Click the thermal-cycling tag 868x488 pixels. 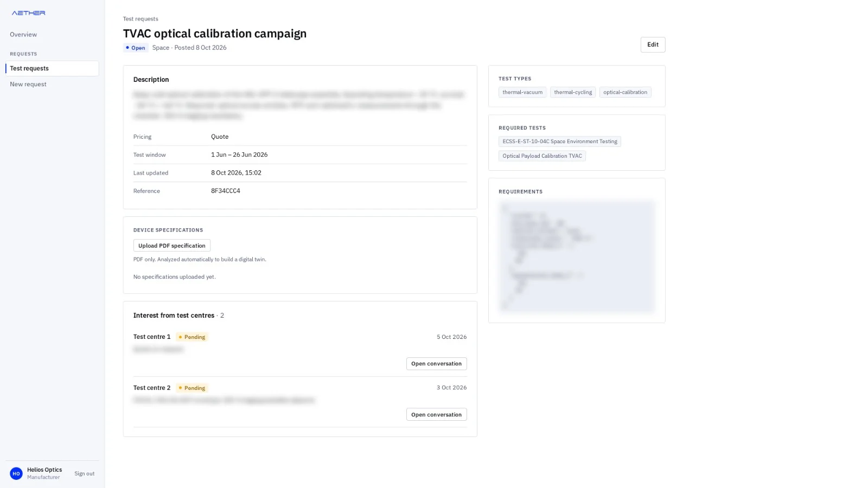point(573,92)
